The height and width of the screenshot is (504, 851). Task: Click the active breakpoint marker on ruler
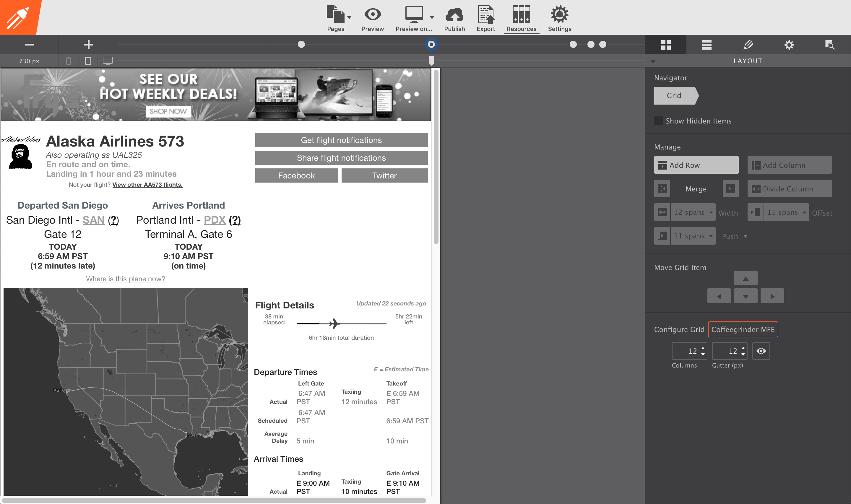pyautogui.click(x=431, y=45)
